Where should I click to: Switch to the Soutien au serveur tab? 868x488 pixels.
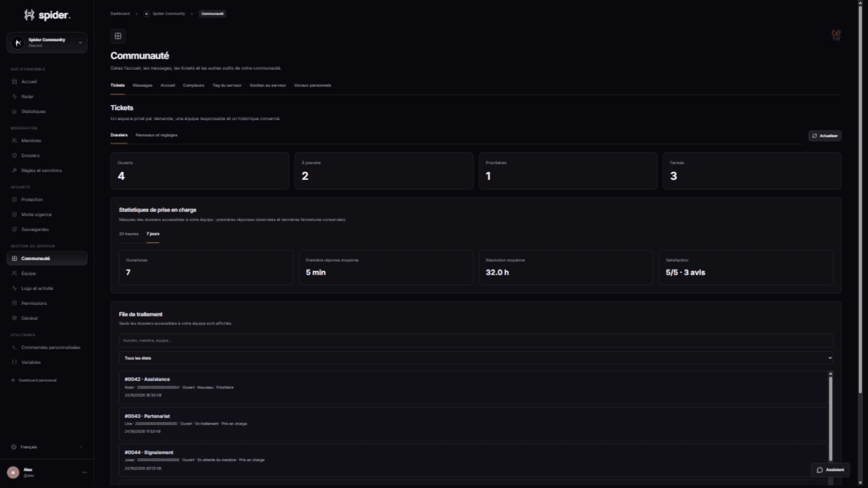268,85
